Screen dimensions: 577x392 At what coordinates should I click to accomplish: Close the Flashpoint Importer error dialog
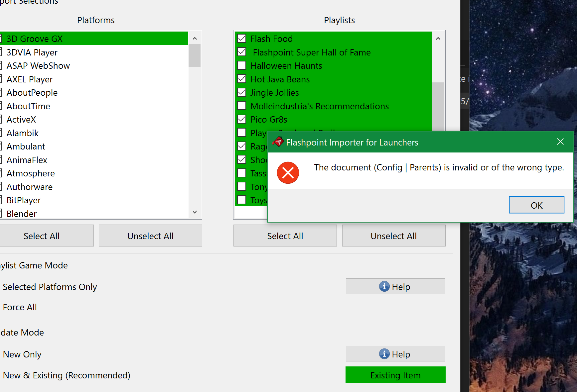click(x=560, y=142)
